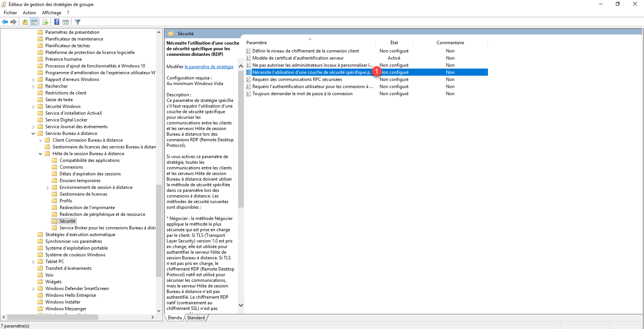
Task: Sort list by the État column header
Action: (394, 43)
